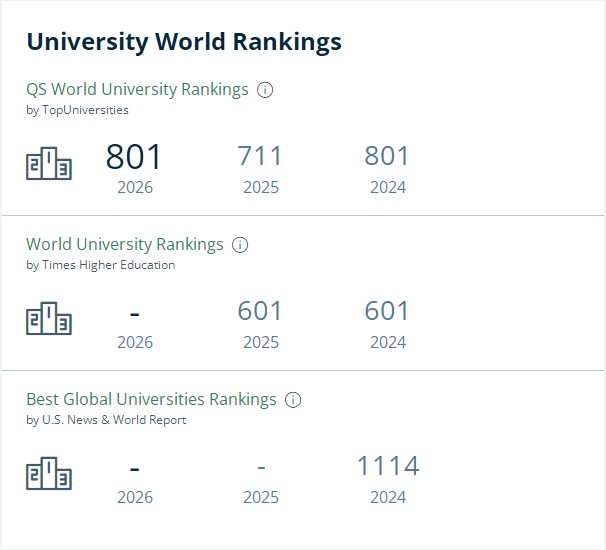
Task: Select U.S. News 2024 rank 1114
Action: pyautogui.click(x=388, y=466)
